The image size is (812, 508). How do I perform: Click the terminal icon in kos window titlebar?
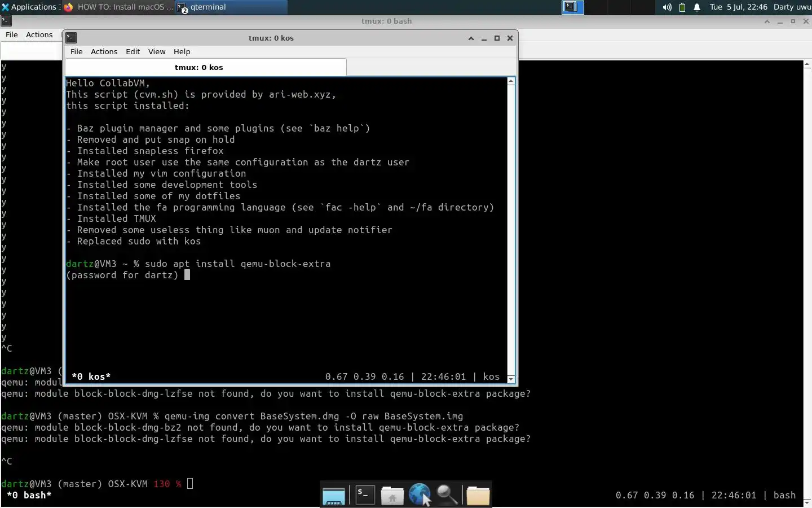click(71, 38)
